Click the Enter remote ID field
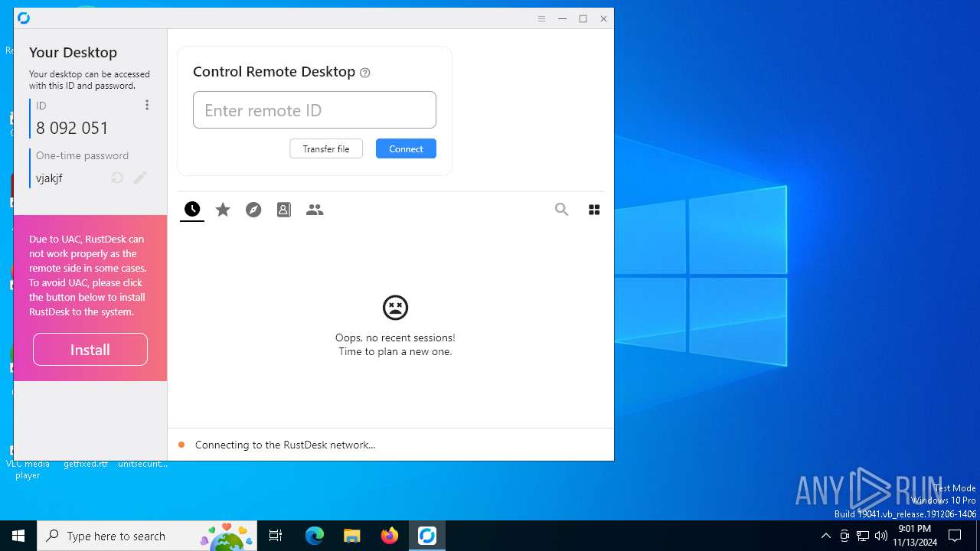This screenshot has width=980, height=551. pyautogui.click(x=315, y=110)
